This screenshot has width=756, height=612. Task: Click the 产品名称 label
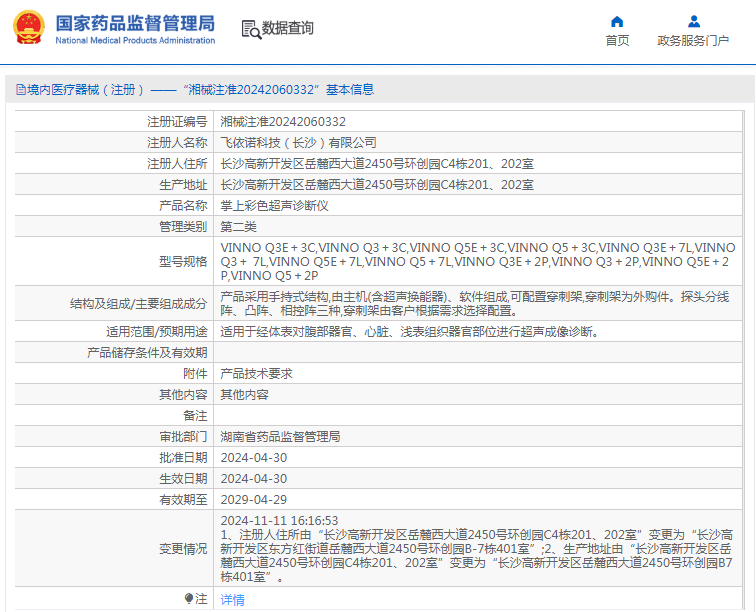pyautogui.click(x=183, y=205)
